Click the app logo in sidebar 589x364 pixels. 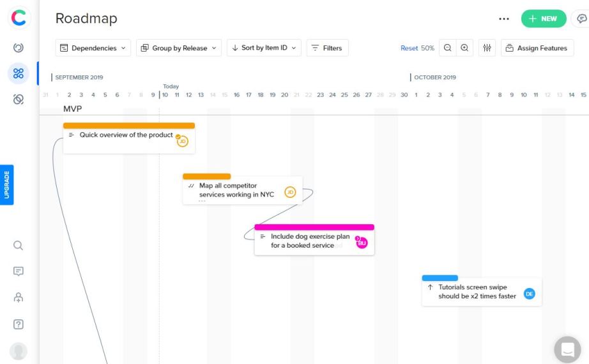(x=19, y=19)
